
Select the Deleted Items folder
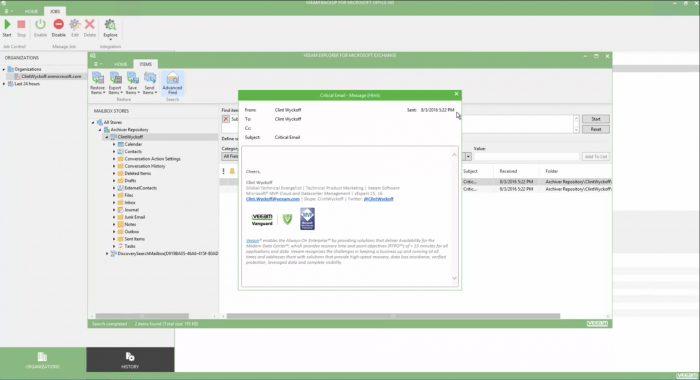(x=138, y=173)
